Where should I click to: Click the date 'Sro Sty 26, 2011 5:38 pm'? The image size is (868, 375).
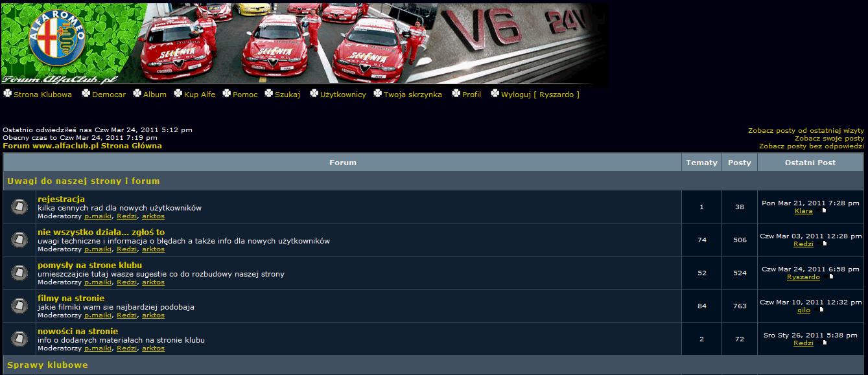point(810,335)
